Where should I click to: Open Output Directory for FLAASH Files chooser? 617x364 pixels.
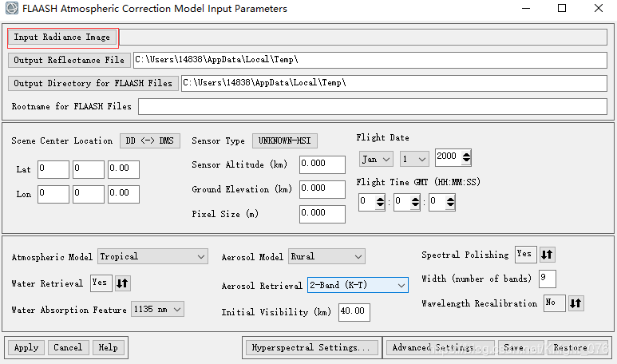pyautogui.click(x=93, y=84)
